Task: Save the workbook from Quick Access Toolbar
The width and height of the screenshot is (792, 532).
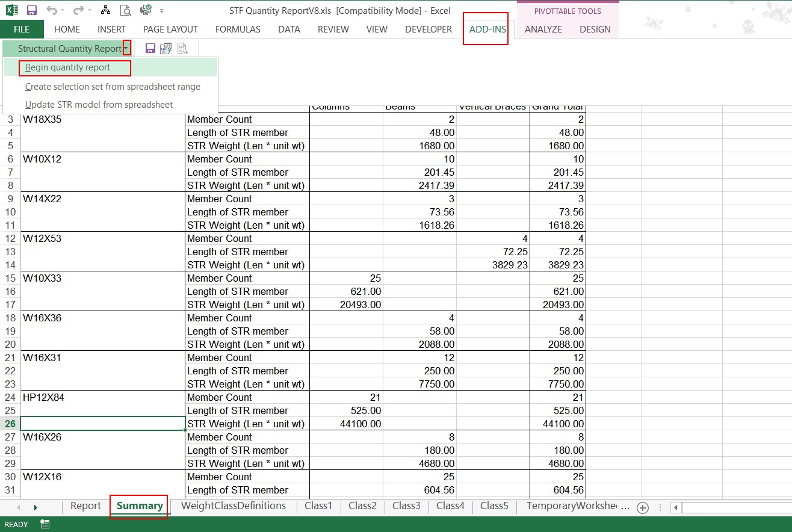Action: pyautogui.click(x=32, y=10)
